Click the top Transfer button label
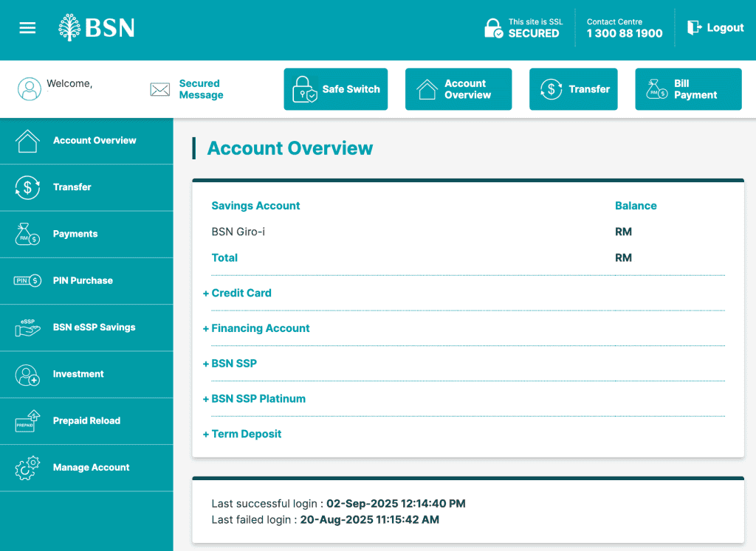This screenshot has height=551, width=756. [x=589, y=89]
